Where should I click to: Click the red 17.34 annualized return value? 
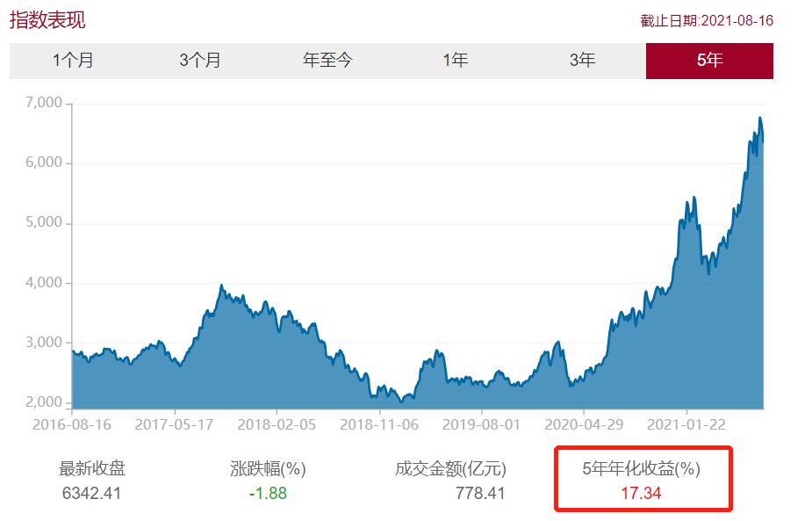point(642,493)
